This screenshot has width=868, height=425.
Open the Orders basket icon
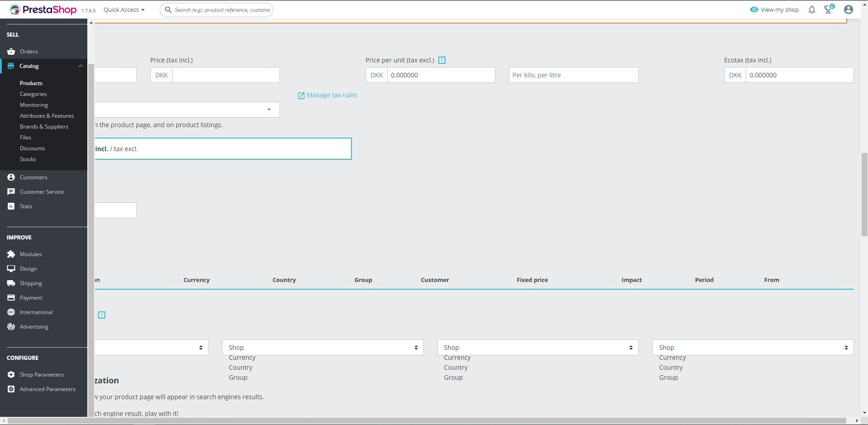point(11,52)
